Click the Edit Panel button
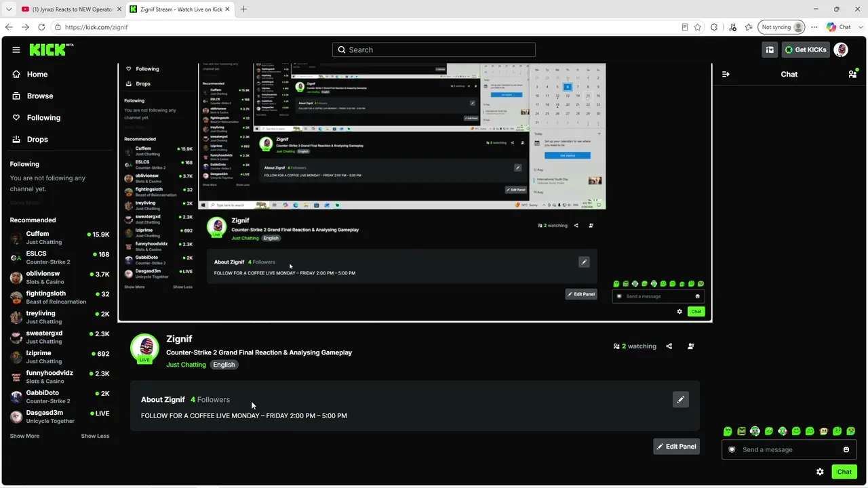The image size is (868, 488). pyautogui.click(x=676, y=446)
